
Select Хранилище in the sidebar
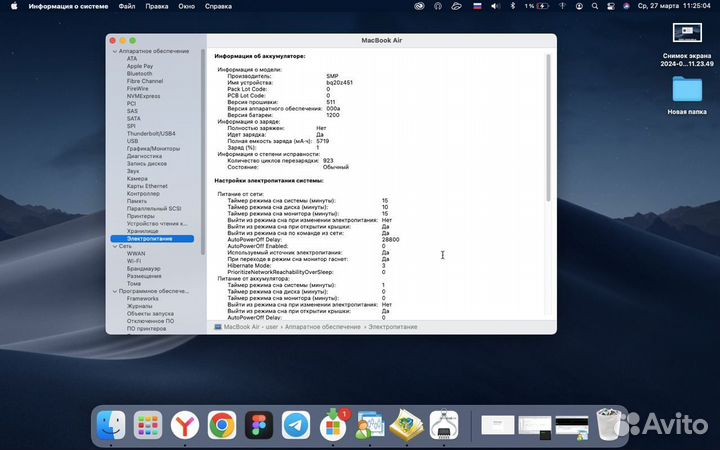click(142, 231)
